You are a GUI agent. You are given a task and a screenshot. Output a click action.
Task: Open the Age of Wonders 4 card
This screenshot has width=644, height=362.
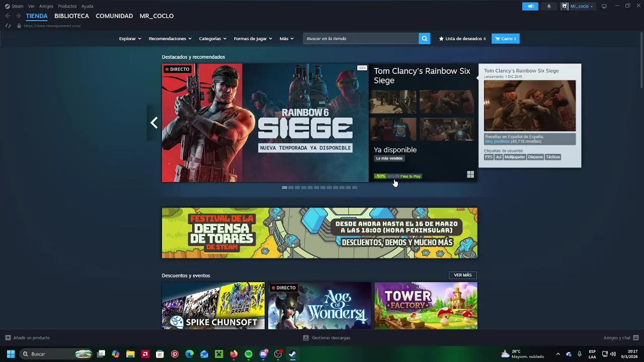click(319, 306)
